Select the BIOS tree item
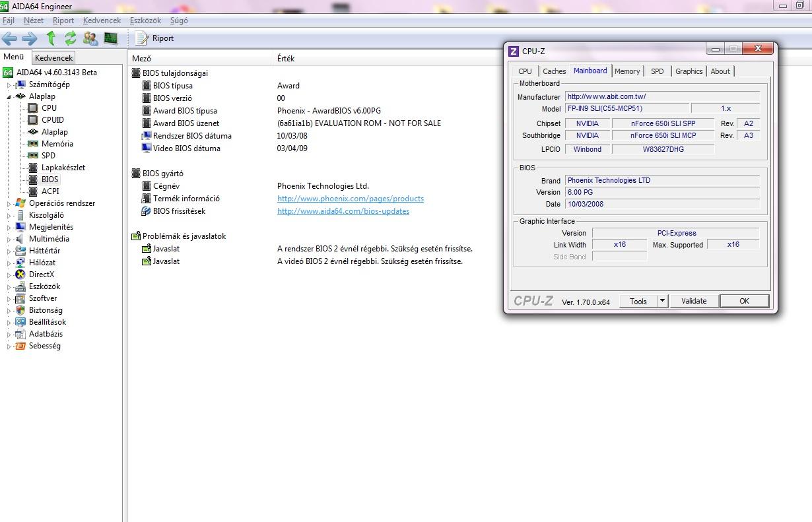The height and width of the screenshot is (522, 812). pos(50,179)
